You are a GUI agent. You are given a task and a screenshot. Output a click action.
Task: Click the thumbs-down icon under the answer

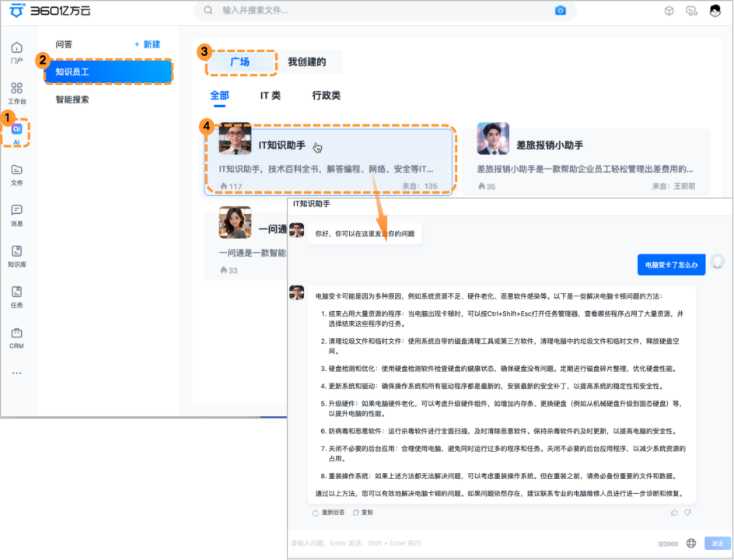tap(687, 513)
